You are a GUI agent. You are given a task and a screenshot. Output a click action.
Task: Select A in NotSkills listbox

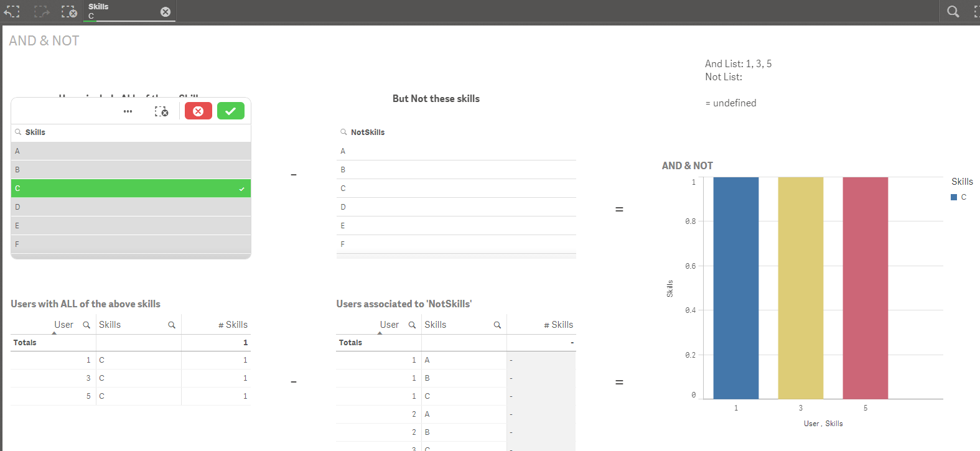point(456,151)
